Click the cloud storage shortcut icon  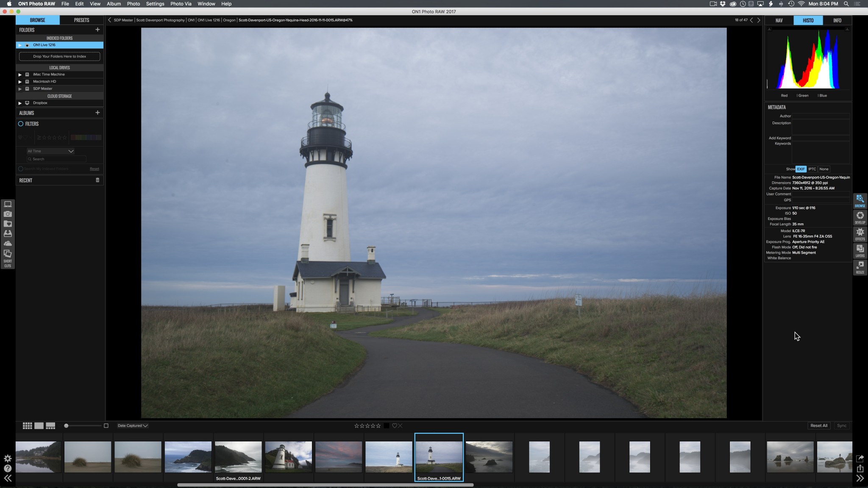[x=8, y=244]
